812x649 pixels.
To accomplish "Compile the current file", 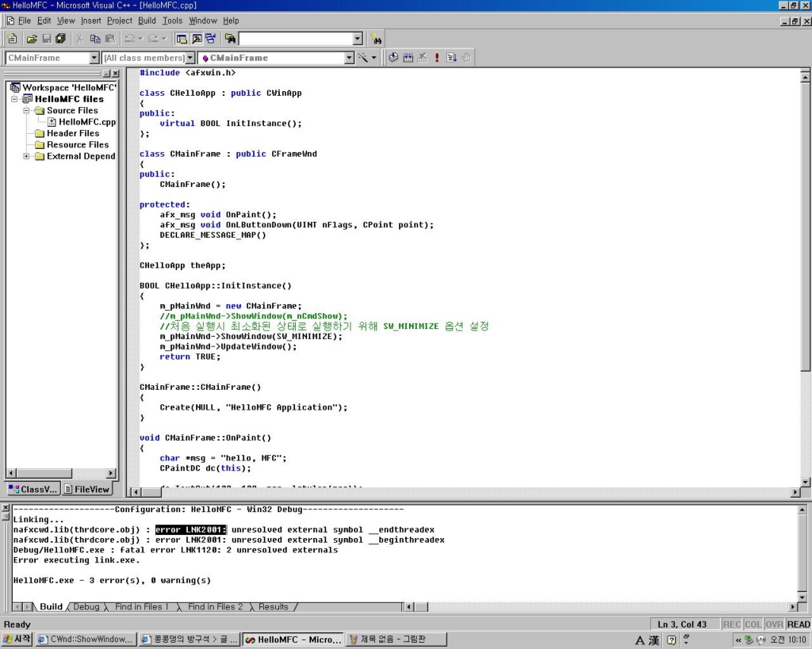I will (393, 57).
